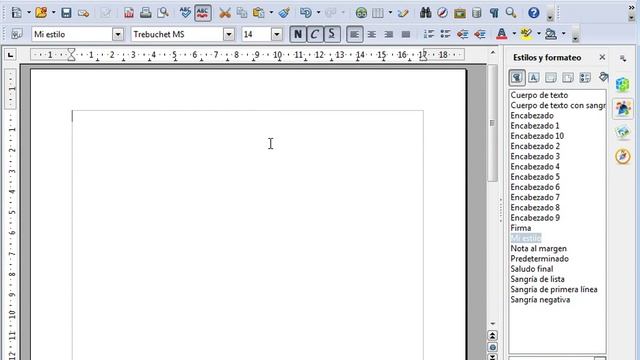Insert a table with the Table icon

(x=378, y=13)
